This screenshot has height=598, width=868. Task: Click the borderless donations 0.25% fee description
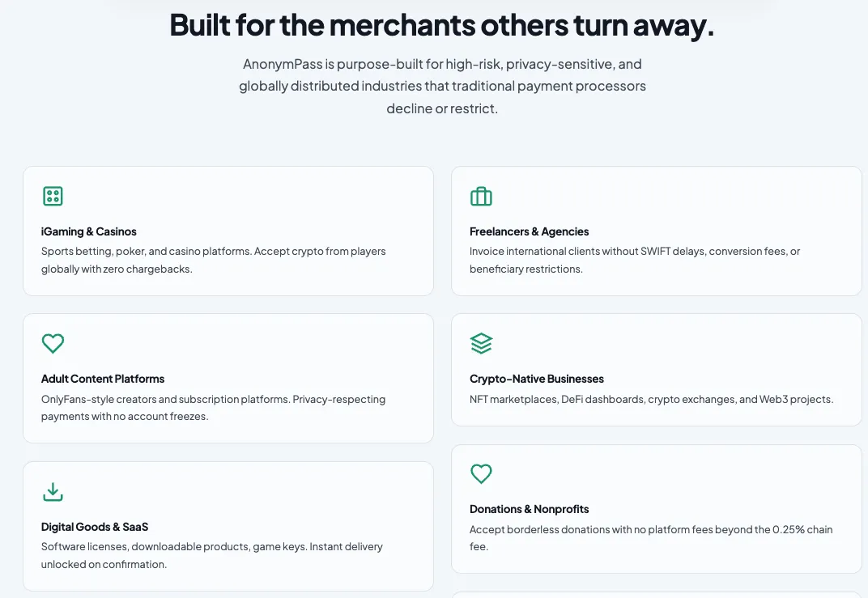pos(651,537)
